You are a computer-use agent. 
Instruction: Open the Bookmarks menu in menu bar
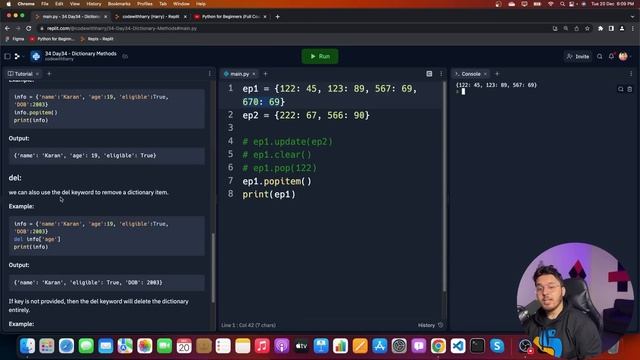click(119, 4)
